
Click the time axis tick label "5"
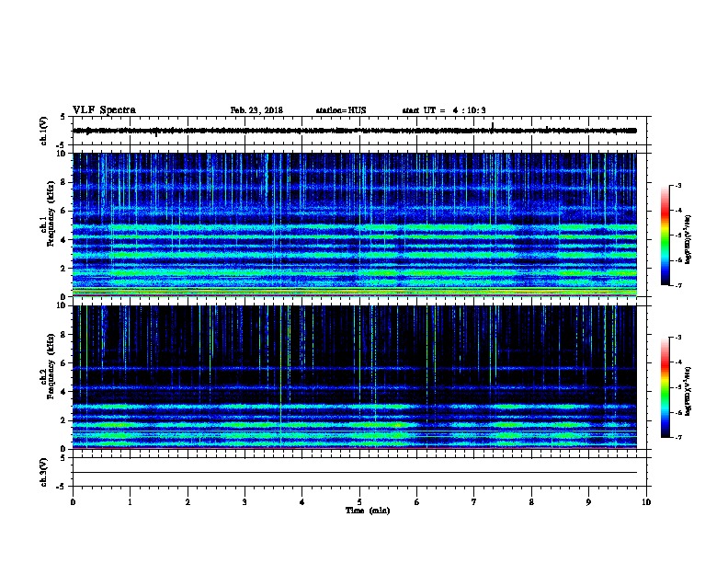359,502
